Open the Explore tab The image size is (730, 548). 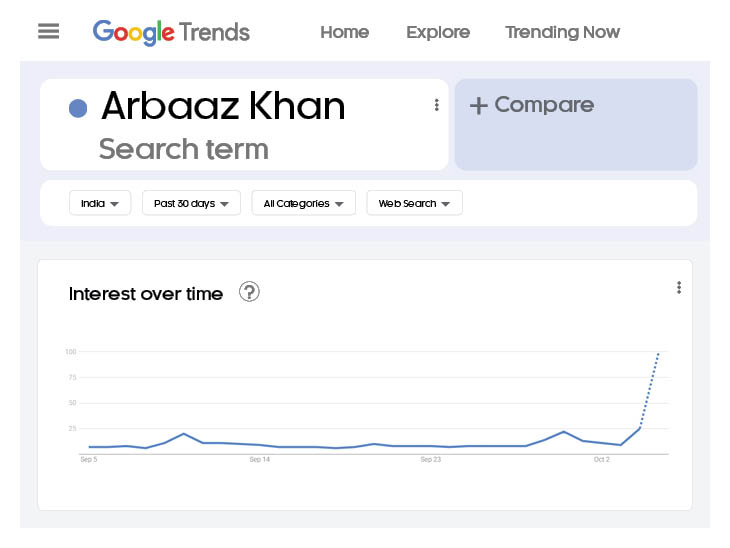[x=438, y=32]
